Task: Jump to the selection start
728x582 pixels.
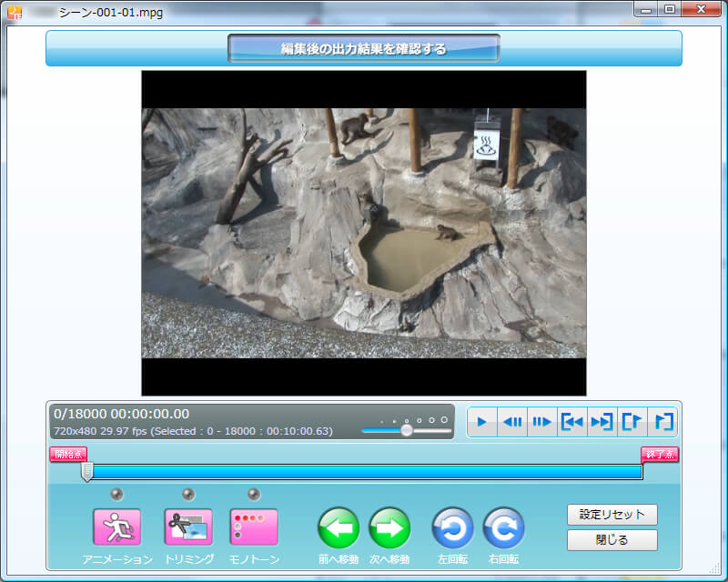Action: 572,422
